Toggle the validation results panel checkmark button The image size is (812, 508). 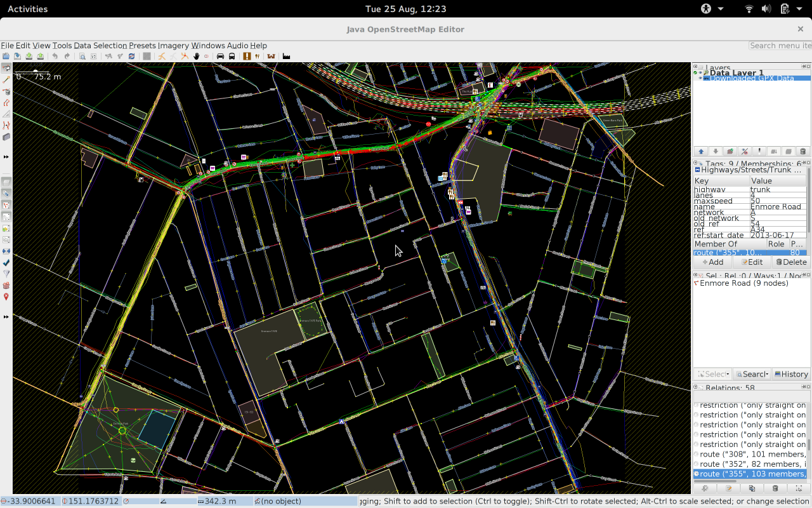click(x=6, y=262)
